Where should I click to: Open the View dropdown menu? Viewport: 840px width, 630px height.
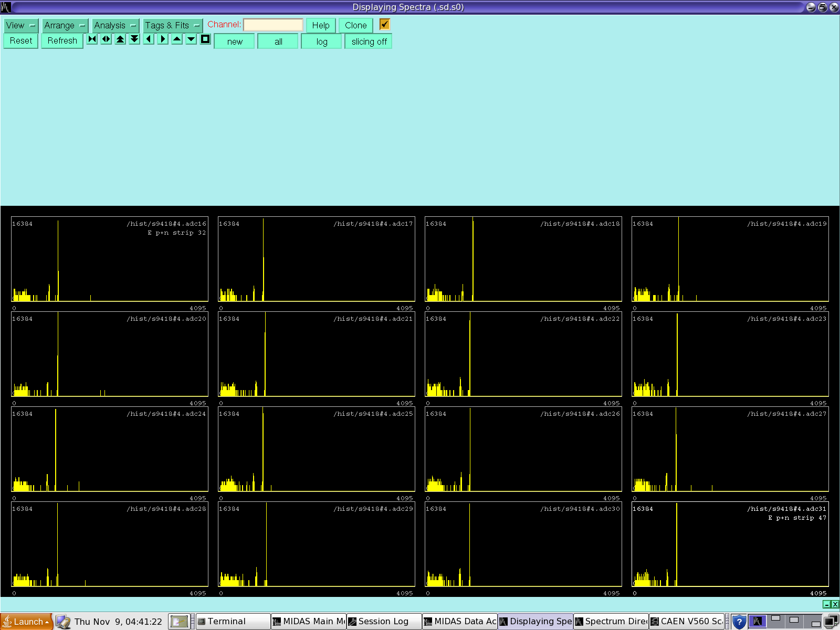tap(21, 25)
